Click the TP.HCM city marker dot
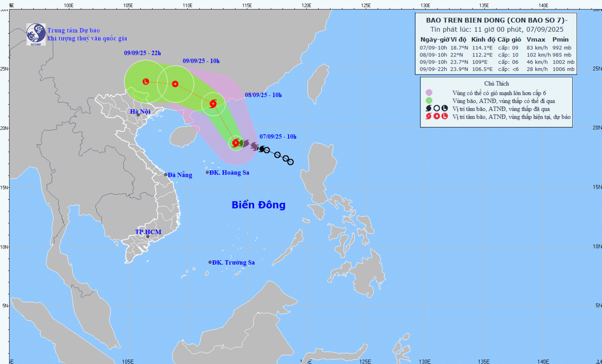This screenshot has height=364, width=602. point(148,237)
